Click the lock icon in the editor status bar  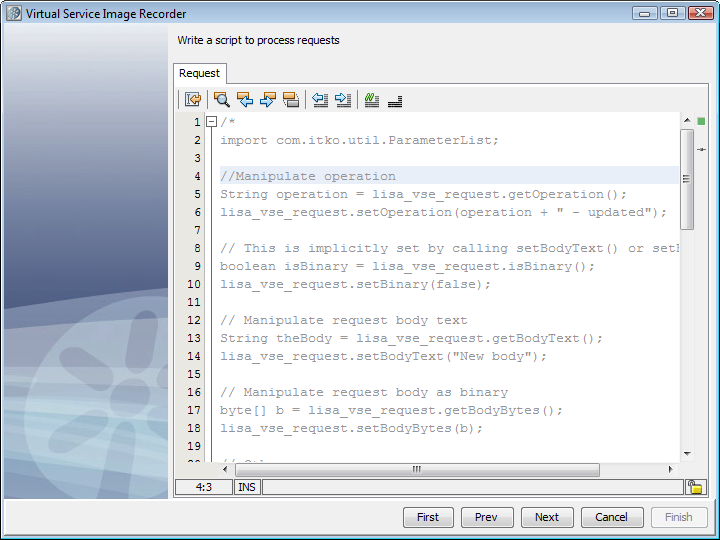tap(695, 487)
